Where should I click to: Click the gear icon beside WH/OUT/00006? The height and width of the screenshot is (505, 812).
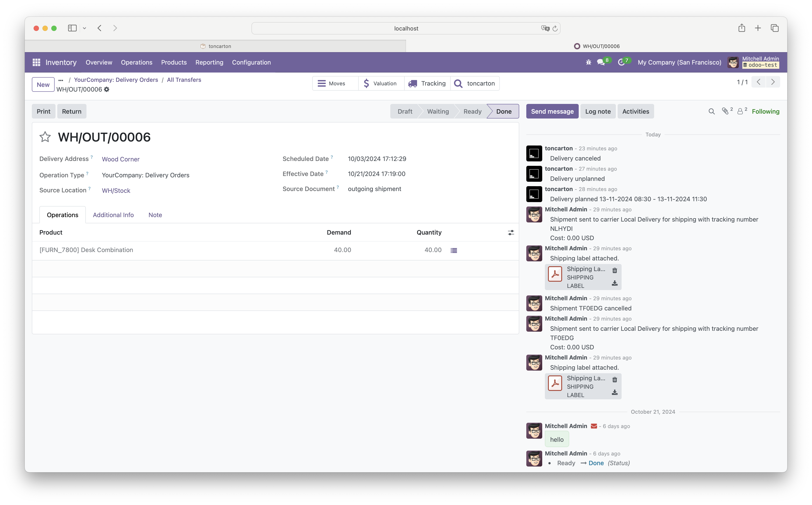coord(107,90)
